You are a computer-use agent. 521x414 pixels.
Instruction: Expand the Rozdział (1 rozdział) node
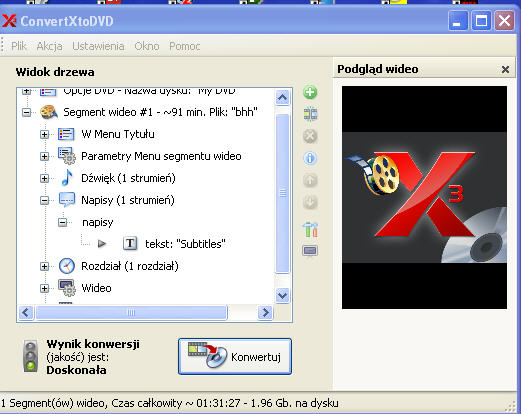pyautogui.click(x=44, y=266)
